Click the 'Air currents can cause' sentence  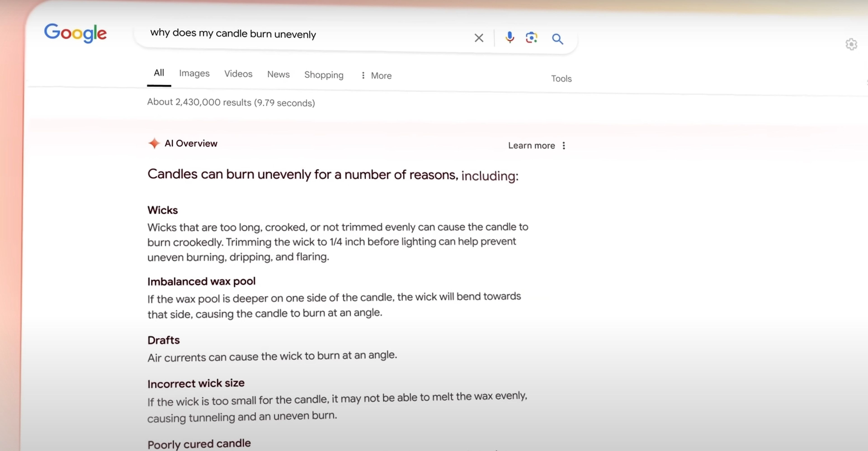[272, 356]
